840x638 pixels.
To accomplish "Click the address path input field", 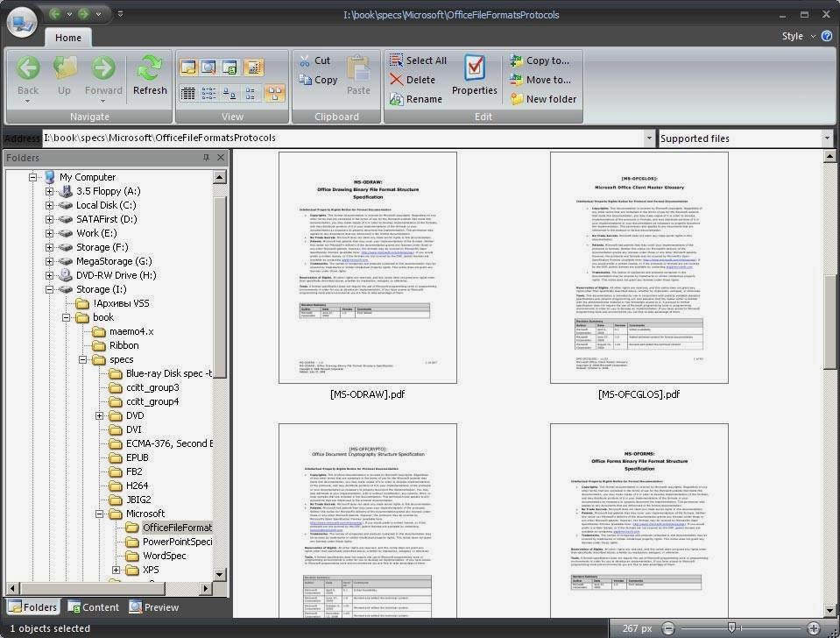I will [x=342, y=138].
